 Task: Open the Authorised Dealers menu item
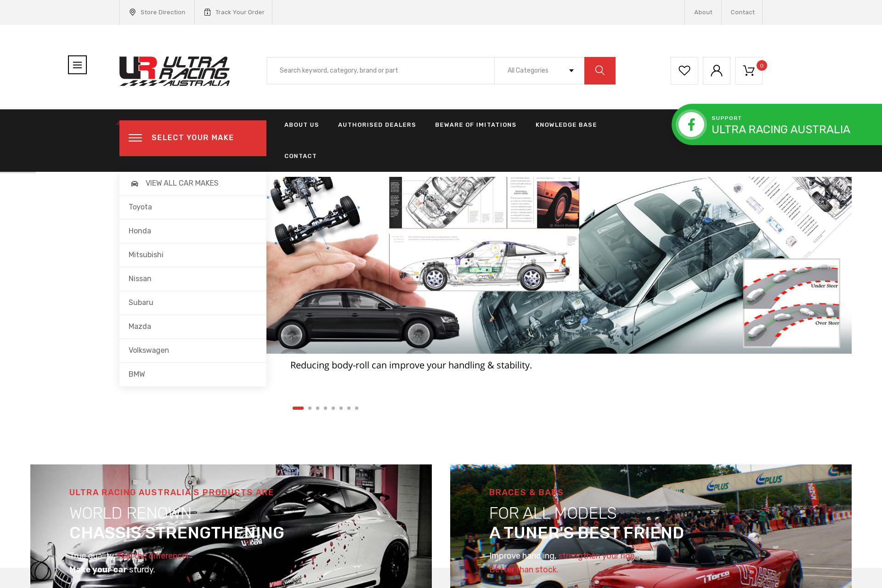(x=377, y=125)
